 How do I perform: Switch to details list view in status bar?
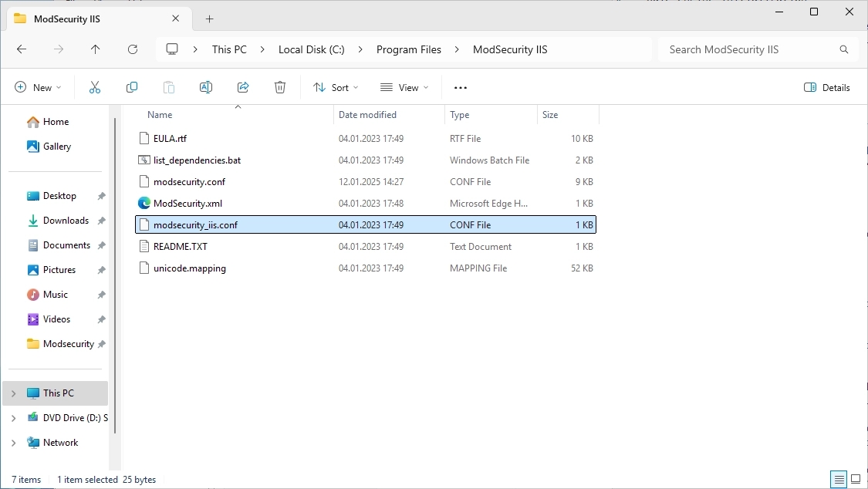838,479
